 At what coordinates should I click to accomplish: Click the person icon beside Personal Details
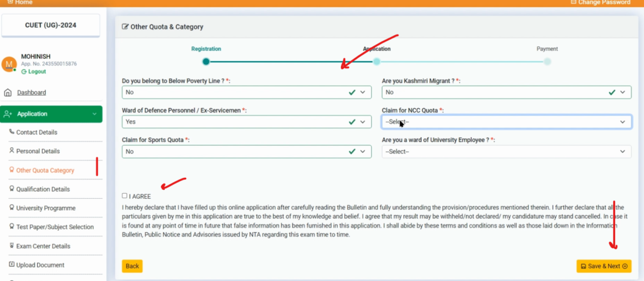(11, 151)
